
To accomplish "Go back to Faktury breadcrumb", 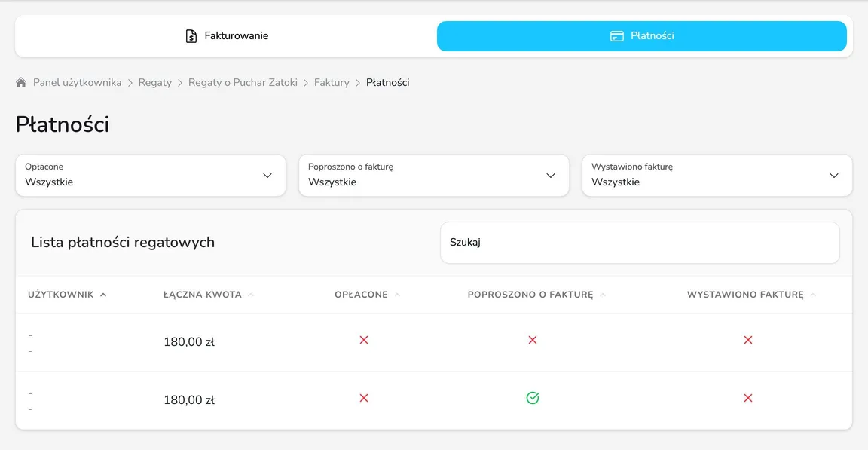I will click(x=332, y=82).
